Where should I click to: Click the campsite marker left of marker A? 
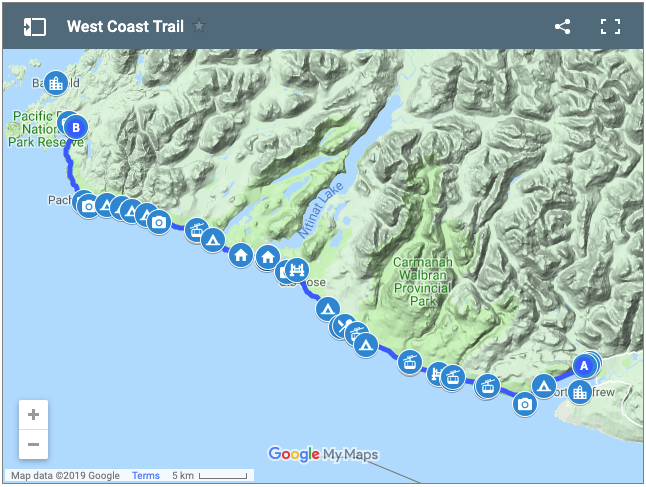click(545, 385)
